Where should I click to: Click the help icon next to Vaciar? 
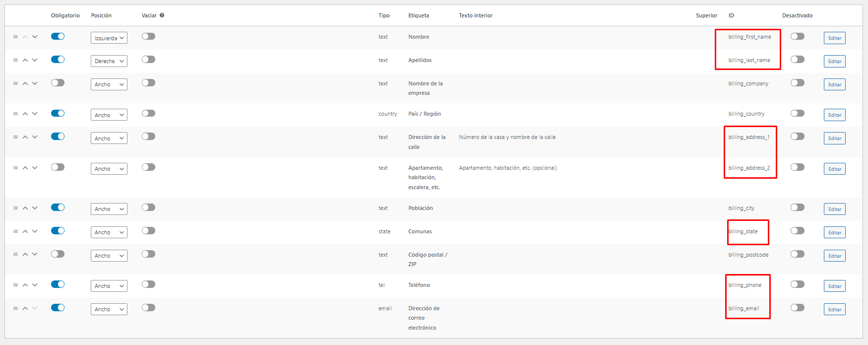pyautogui.click(x=162, y=15)
